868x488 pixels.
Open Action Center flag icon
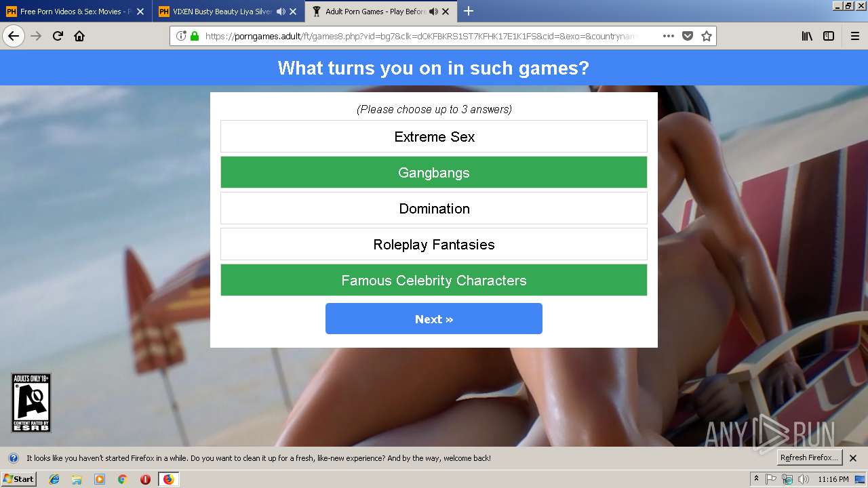771,479
